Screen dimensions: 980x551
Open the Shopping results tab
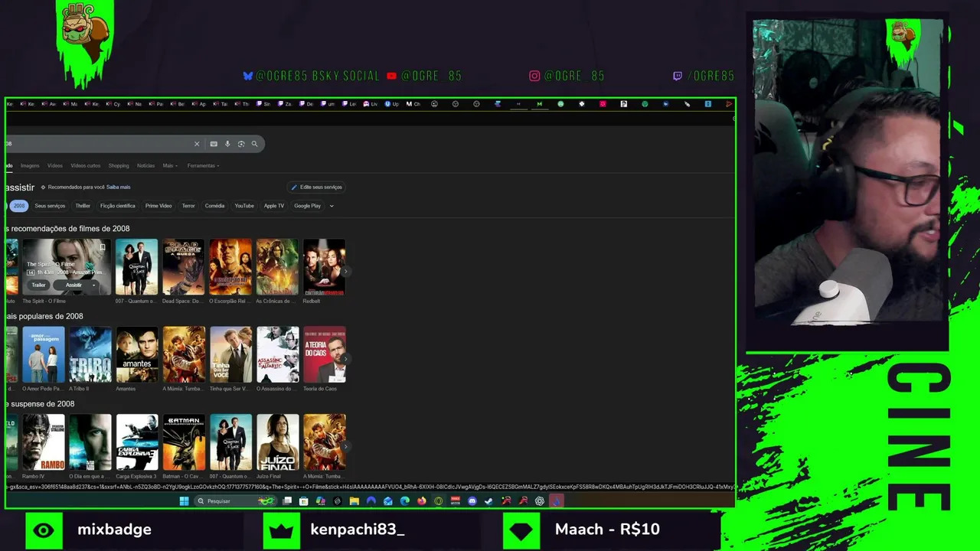(x=119, y=165)
